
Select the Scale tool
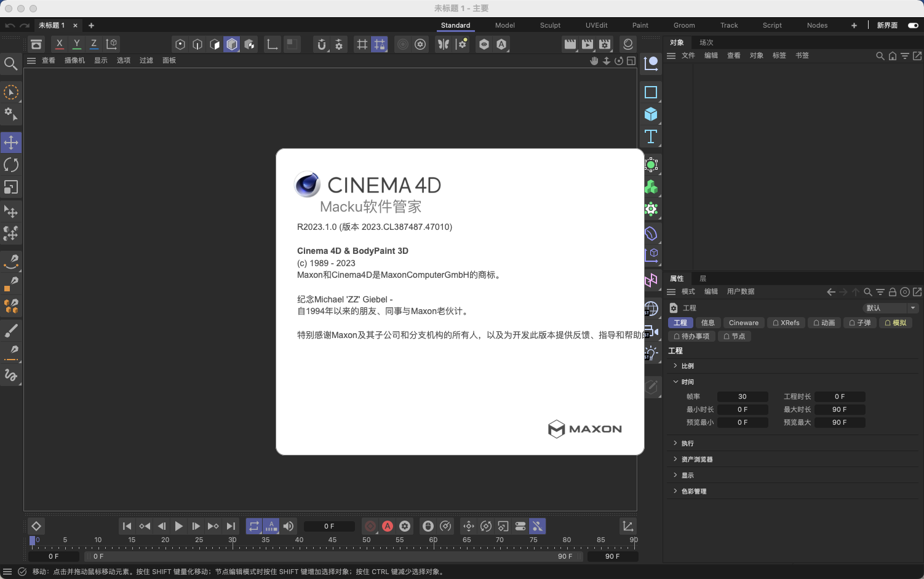(x=11, y=187)
